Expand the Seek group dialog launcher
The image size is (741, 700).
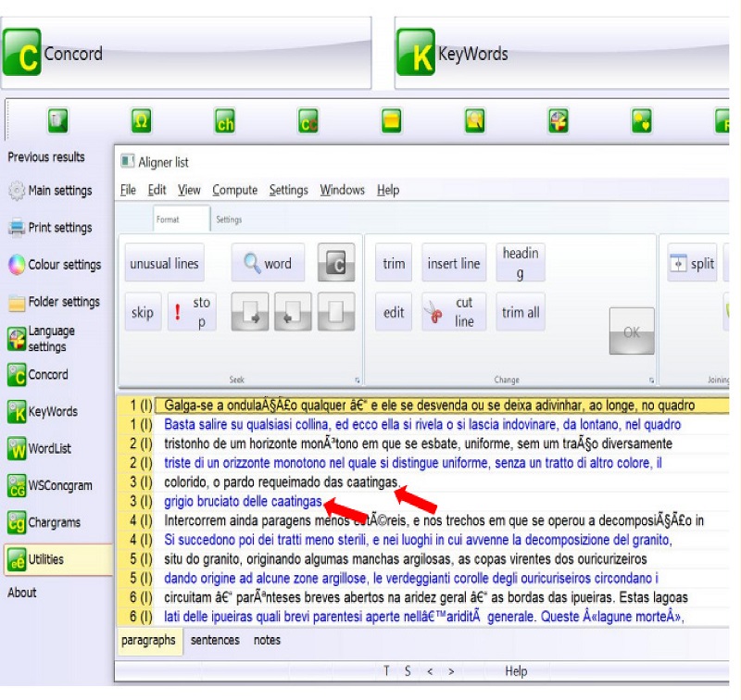pos(356,380)
